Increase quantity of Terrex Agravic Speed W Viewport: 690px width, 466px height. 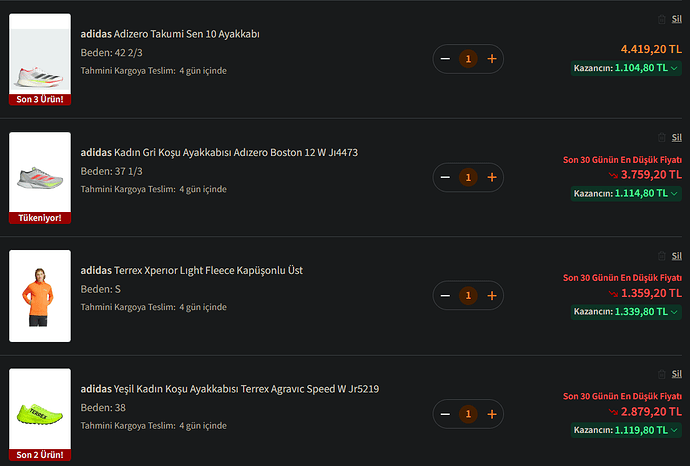click(x=491, y=414)
